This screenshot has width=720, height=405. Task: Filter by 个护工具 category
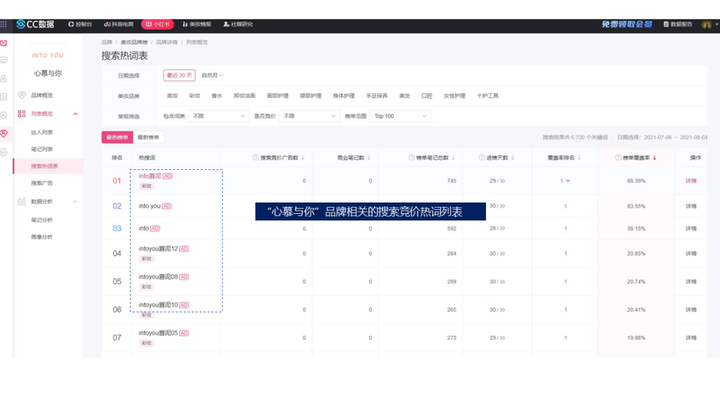[x=487, y=96]
